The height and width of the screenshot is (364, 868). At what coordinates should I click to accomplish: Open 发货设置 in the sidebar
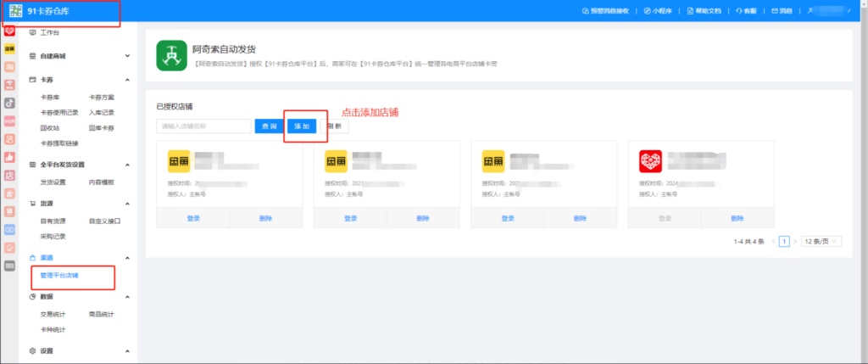[x=53, y=182]
